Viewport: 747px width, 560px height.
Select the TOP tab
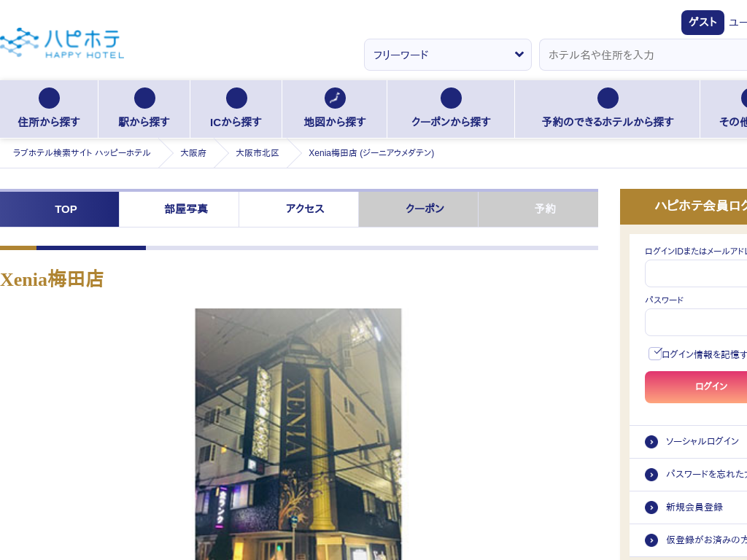[59, 209]
